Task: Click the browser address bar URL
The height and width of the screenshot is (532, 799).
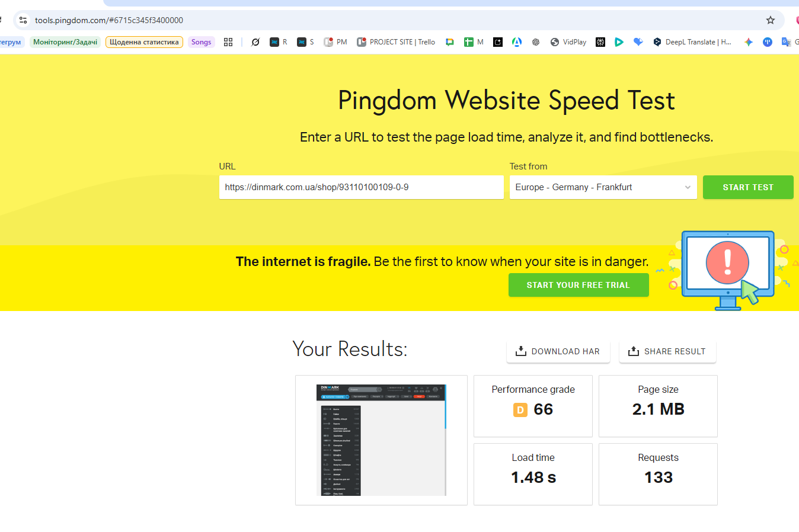Action: click(109, 20)
